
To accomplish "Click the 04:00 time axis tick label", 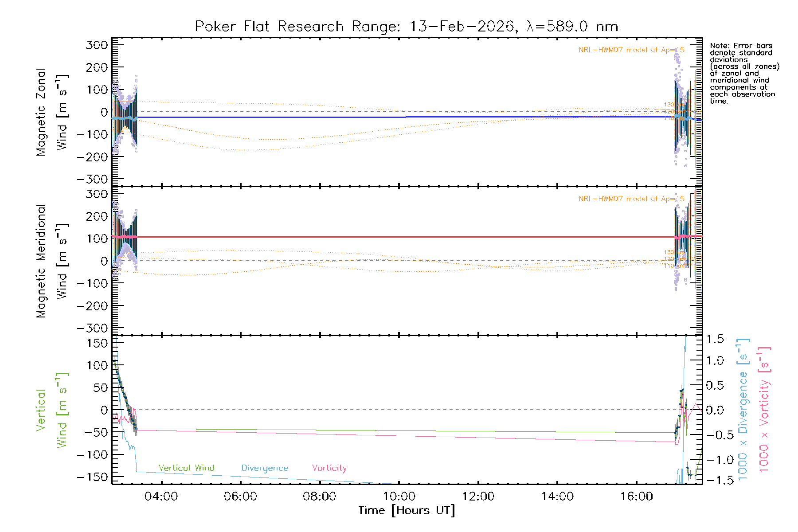I will (161, 497).
